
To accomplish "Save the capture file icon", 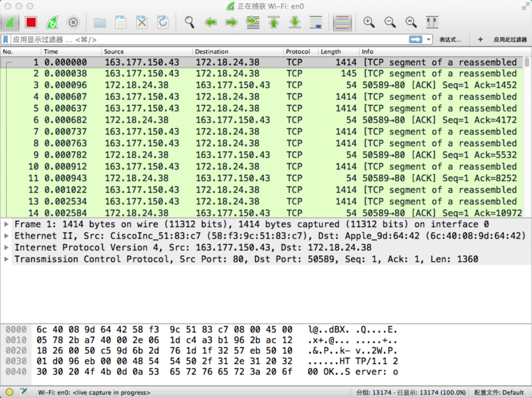I will 121,22.
